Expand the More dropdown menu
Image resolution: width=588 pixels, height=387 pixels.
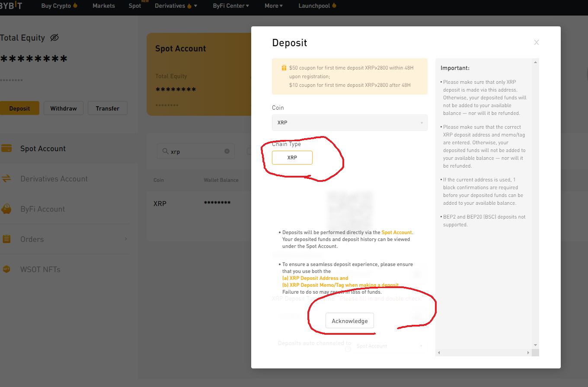274,6
